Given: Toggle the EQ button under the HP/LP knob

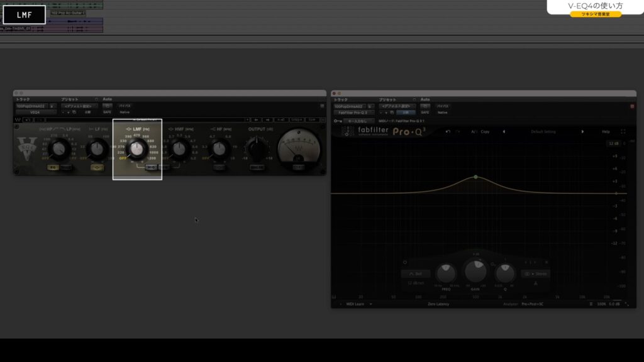Looking at the screenshot, I should coord(53,167).
